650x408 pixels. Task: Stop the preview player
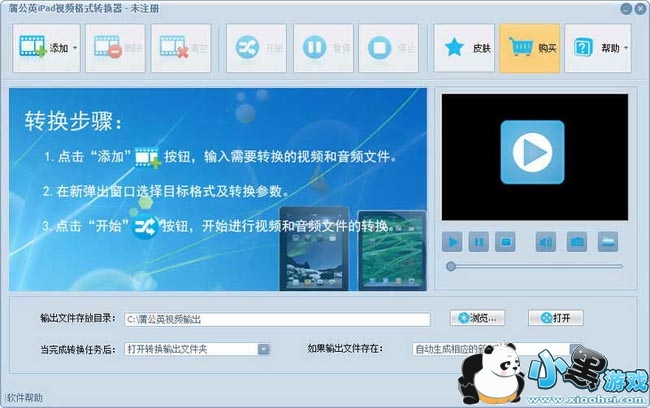(x=505, y=242)
